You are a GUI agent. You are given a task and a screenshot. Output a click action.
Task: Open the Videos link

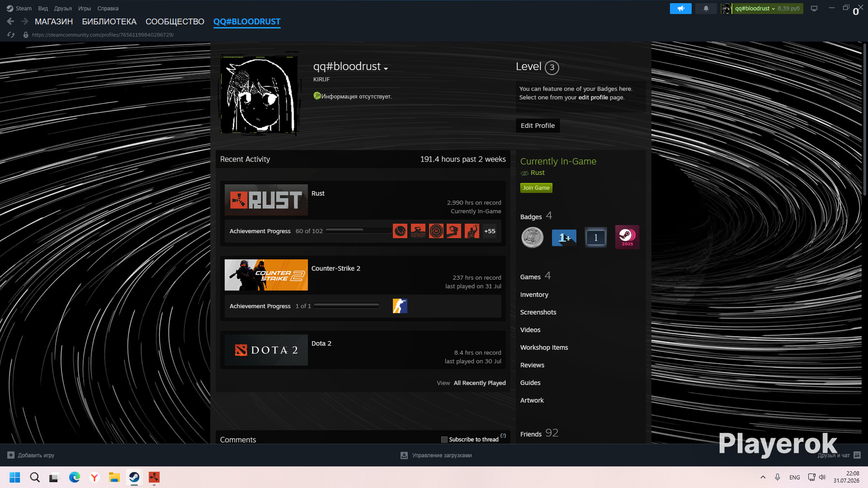point(530,330)
